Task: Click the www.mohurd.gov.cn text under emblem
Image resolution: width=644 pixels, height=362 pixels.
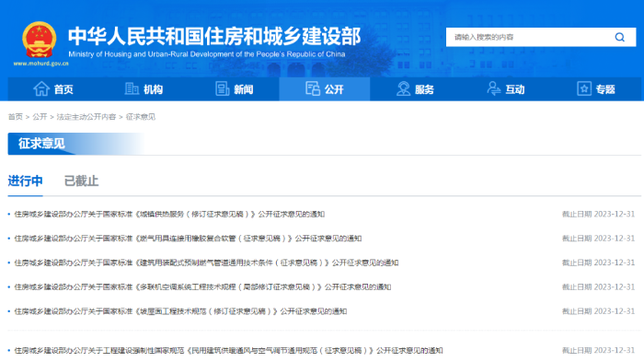Action: (x=40, y=64)
